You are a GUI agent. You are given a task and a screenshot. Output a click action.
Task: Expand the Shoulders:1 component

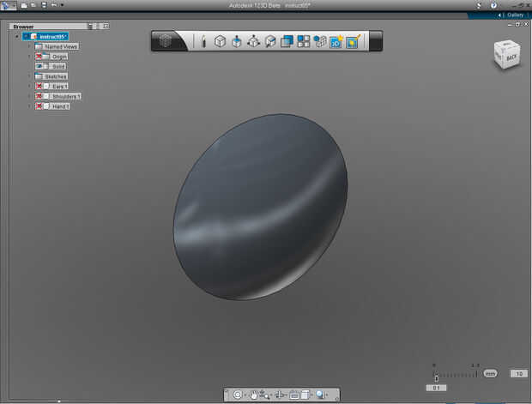coord(29,96)
